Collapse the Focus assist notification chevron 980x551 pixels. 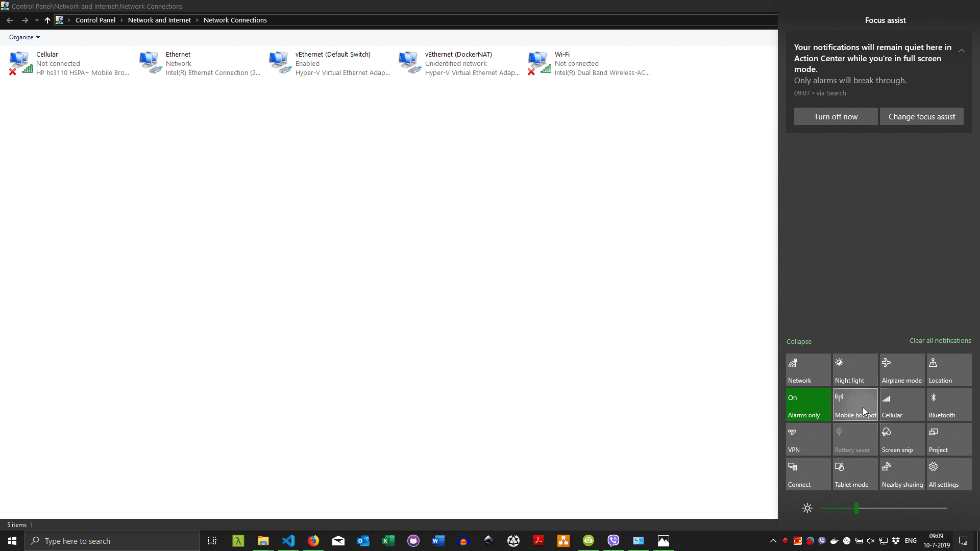pos(961,51)
